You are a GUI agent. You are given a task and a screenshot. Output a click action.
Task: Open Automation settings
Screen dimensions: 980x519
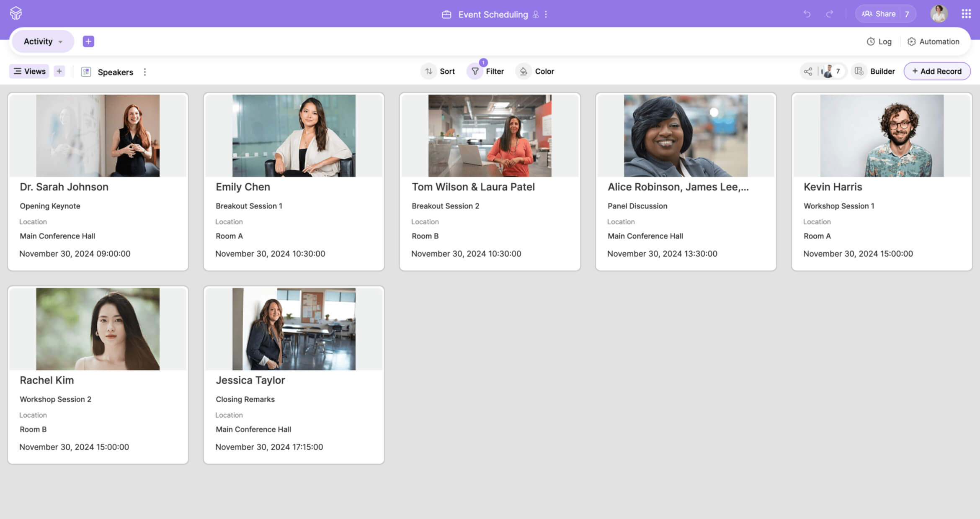tap(933, 41)
